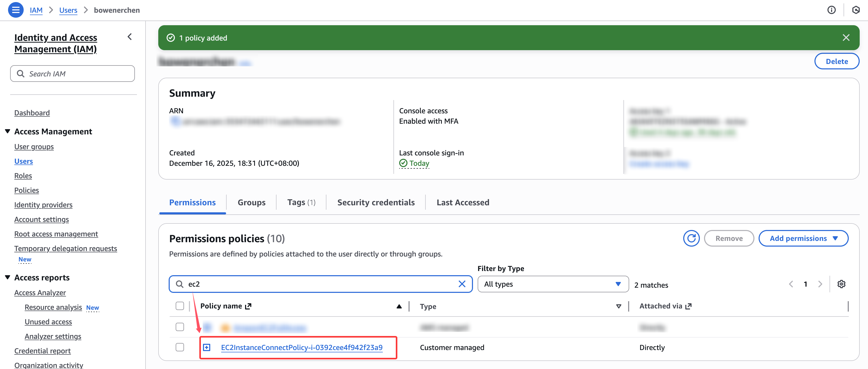Click the Delete user button
This screenshot has width=868, height=369.
(836, 61)
